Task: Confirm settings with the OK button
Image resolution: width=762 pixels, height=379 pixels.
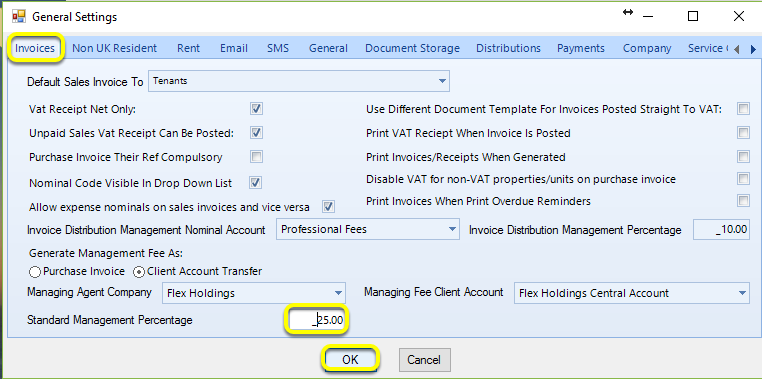Action: pyautogui.click(x=350, y=360)
